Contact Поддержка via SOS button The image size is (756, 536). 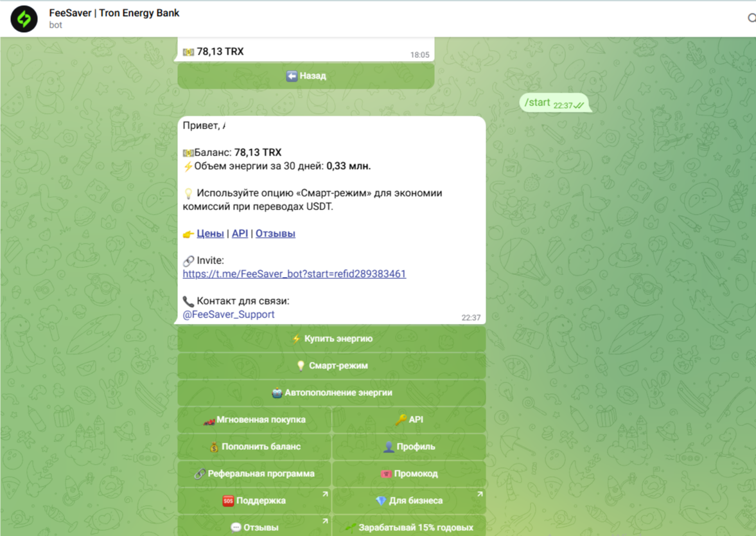click(x=254, y=501)
